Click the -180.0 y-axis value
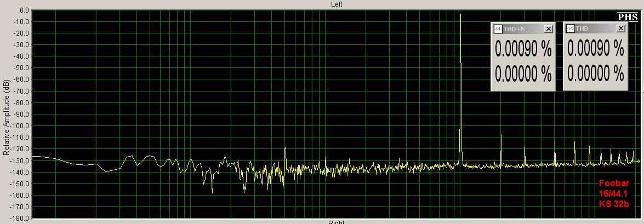644x224 pixels. [x=20, y=218]
